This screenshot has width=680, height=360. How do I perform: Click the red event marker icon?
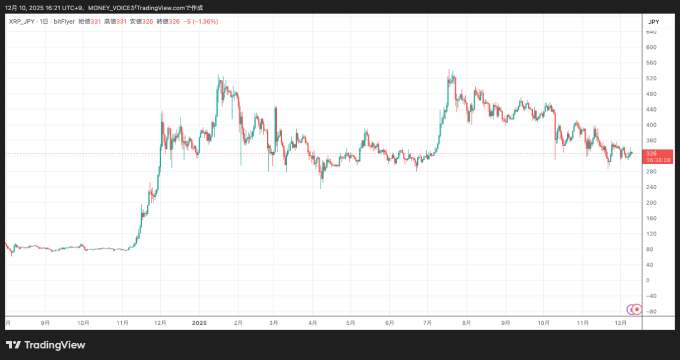click(637, 309)
